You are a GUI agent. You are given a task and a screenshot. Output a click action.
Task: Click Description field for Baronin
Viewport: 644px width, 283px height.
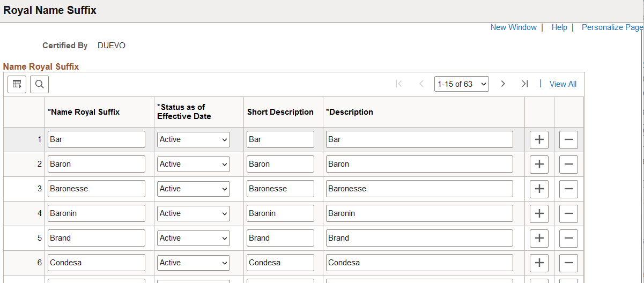[419, 213]
